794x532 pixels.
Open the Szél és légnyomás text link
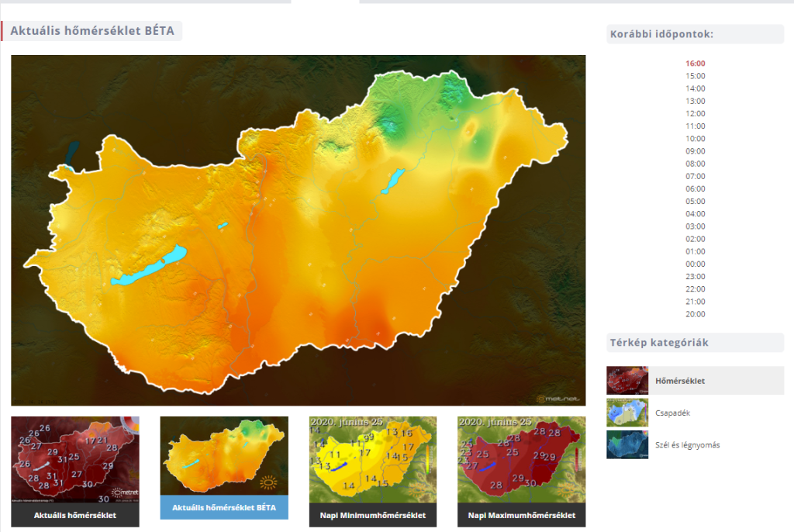[x=686, y=444]
